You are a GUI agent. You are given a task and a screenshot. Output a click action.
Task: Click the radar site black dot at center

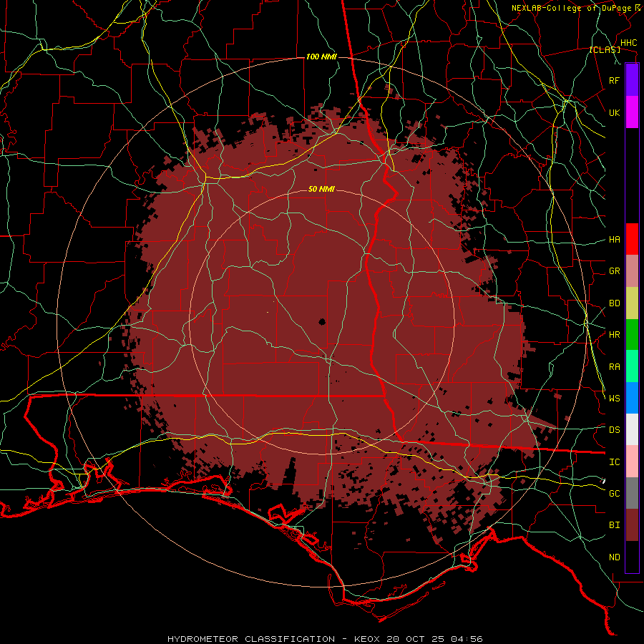[x=321, y=321]
